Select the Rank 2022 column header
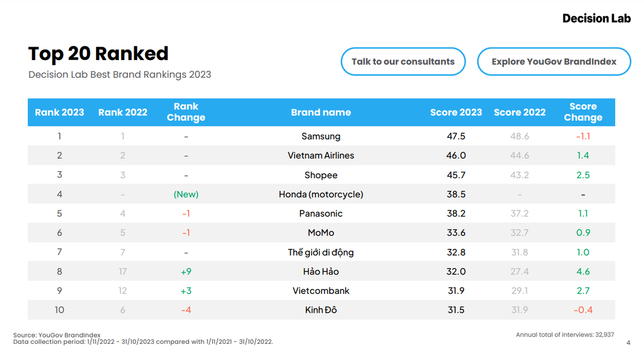The image size is (644, 361). click(122, 112)
